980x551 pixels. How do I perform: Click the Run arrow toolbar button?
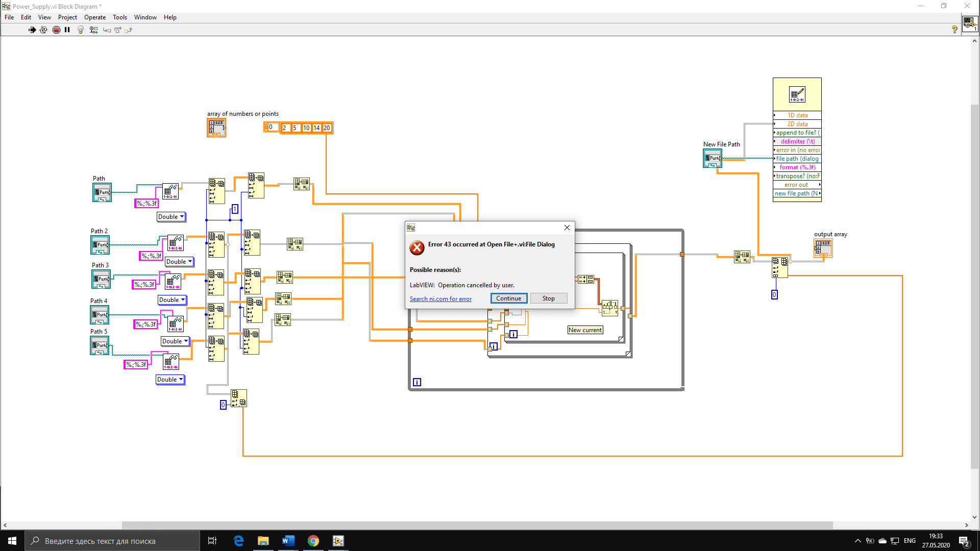point(32,30)
